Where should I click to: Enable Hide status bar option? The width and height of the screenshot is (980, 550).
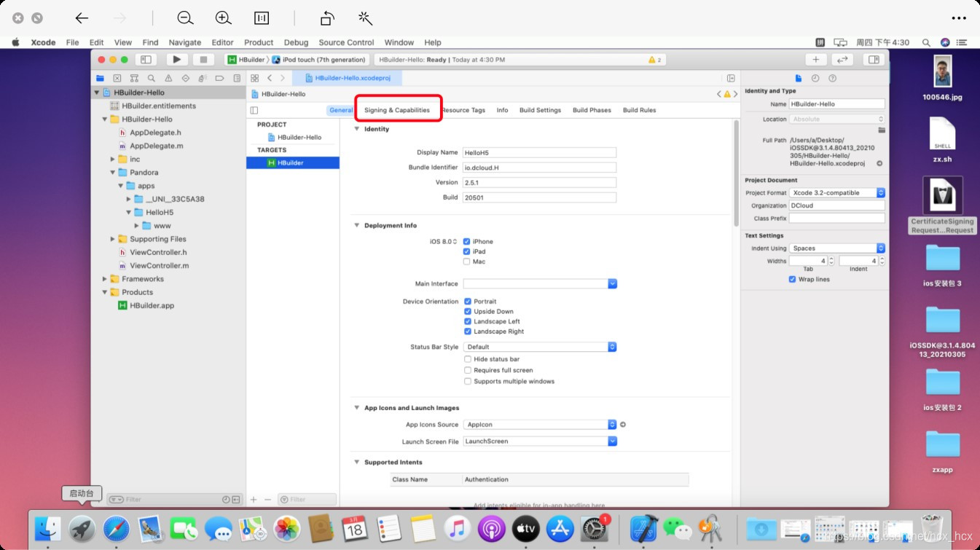click(x=467, y=359)
